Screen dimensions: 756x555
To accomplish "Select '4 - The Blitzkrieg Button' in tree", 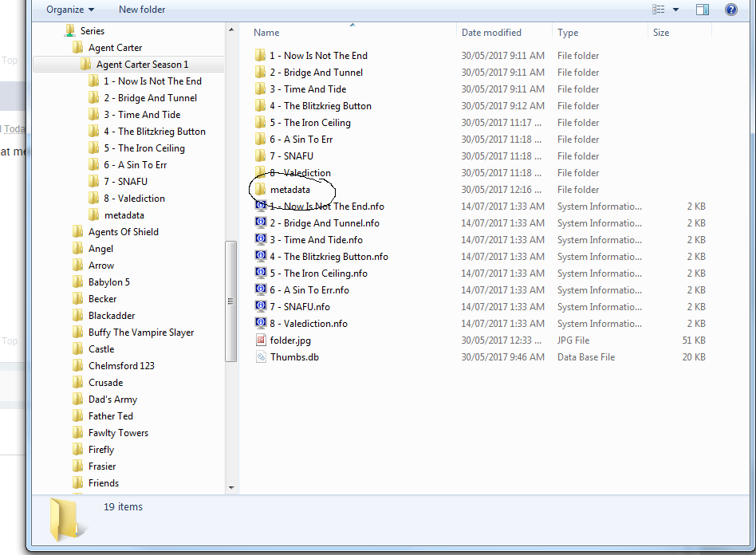I will [155, 132].
